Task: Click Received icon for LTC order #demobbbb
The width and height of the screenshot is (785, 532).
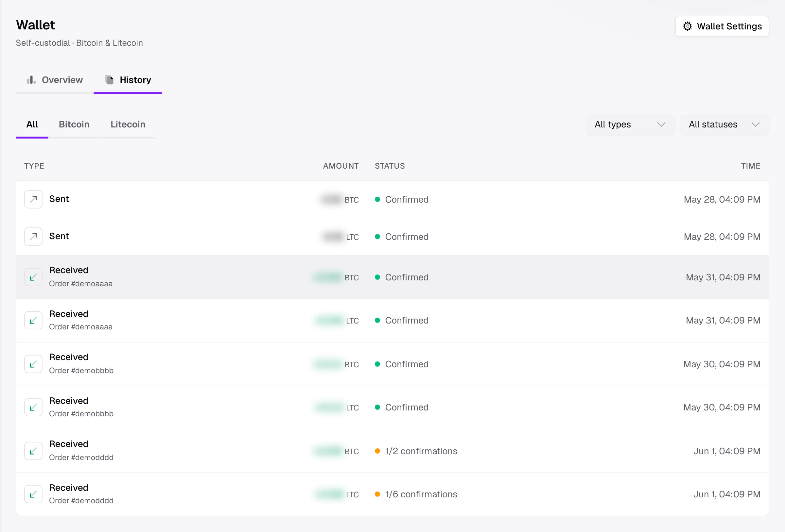Action: pos(33,407)
